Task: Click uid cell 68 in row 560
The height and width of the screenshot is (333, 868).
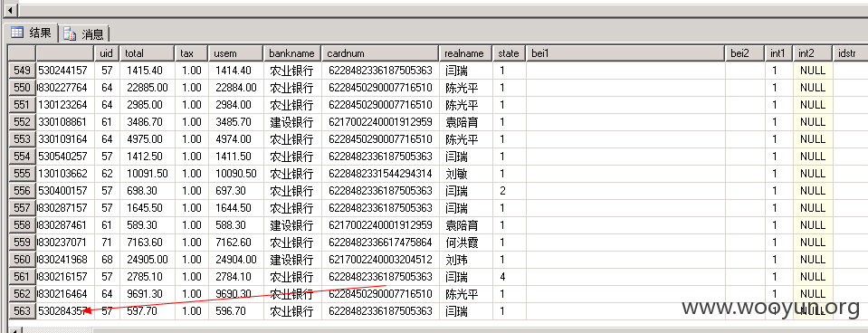Action: tap(107, 260)
